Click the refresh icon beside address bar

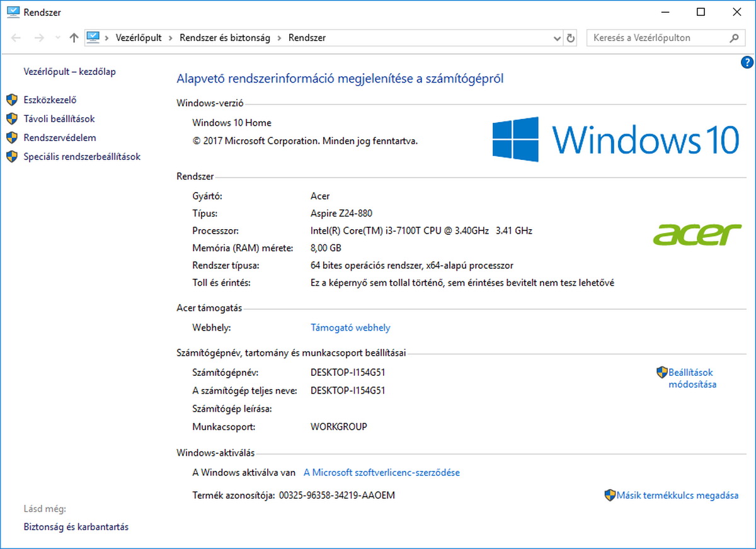(x=571, y=38)
